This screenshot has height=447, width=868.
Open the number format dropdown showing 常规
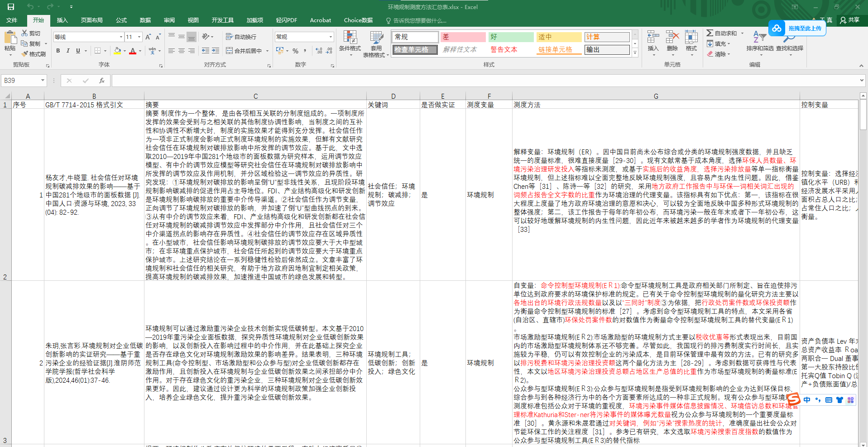coord(331,37)
